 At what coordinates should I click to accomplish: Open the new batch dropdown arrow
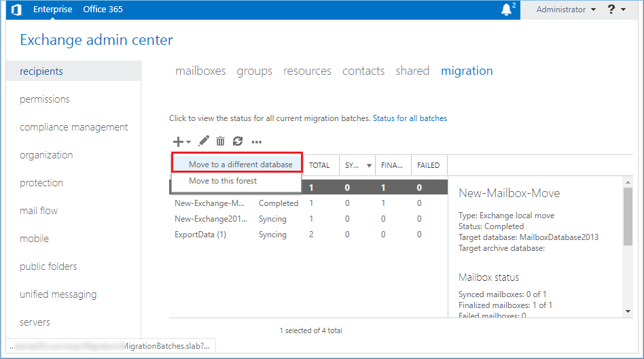(x=189, y=142)
